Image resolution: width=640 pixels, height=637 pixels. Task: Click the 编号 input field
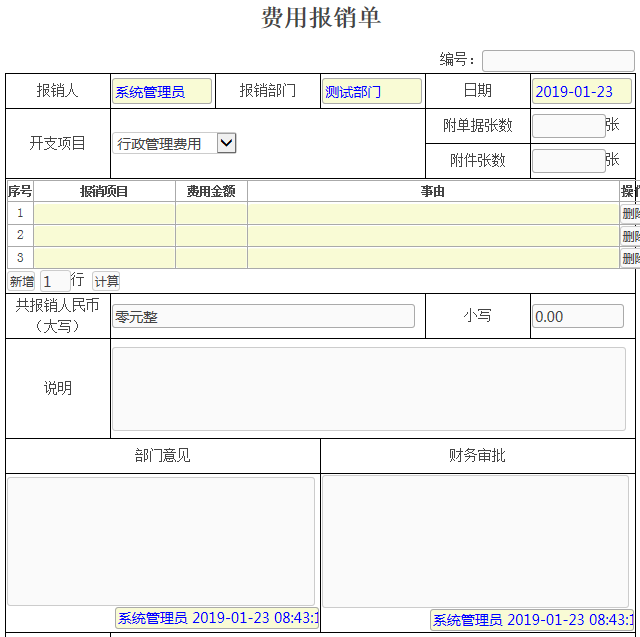(x=558, y=61)
